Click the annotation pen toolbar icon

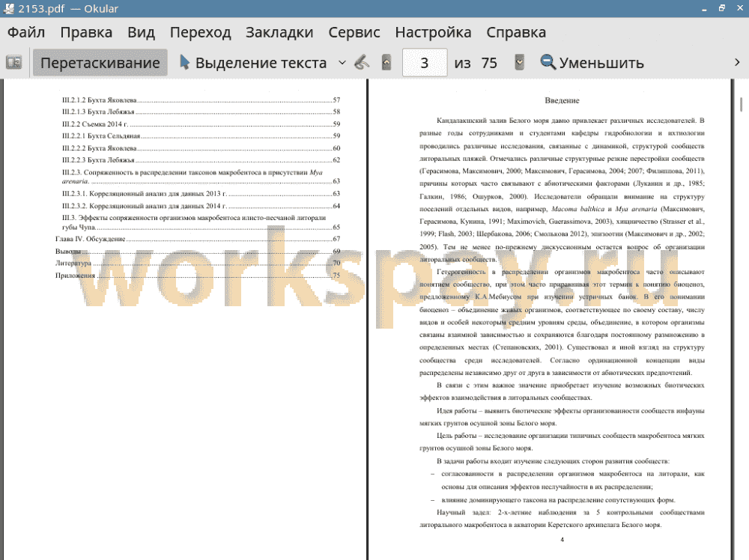363,63
